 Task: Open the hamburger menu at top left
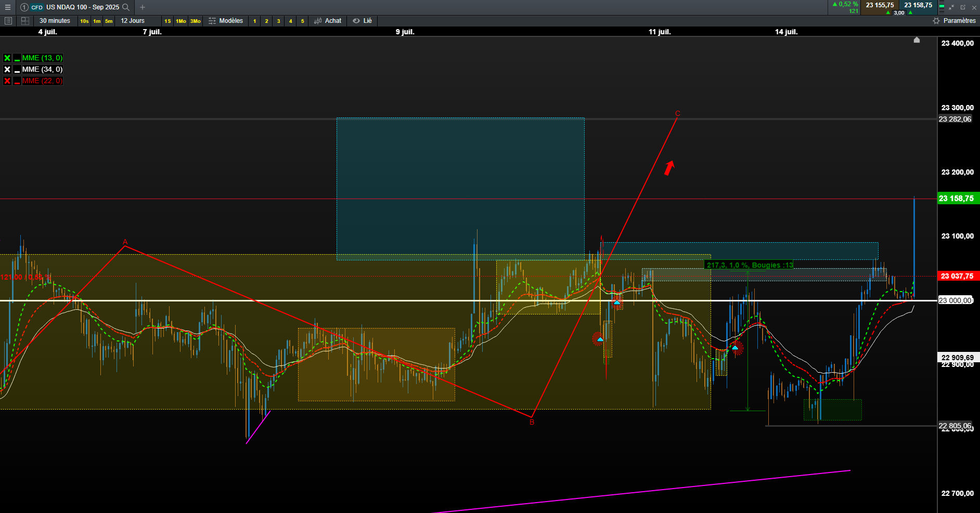[8, 7]
